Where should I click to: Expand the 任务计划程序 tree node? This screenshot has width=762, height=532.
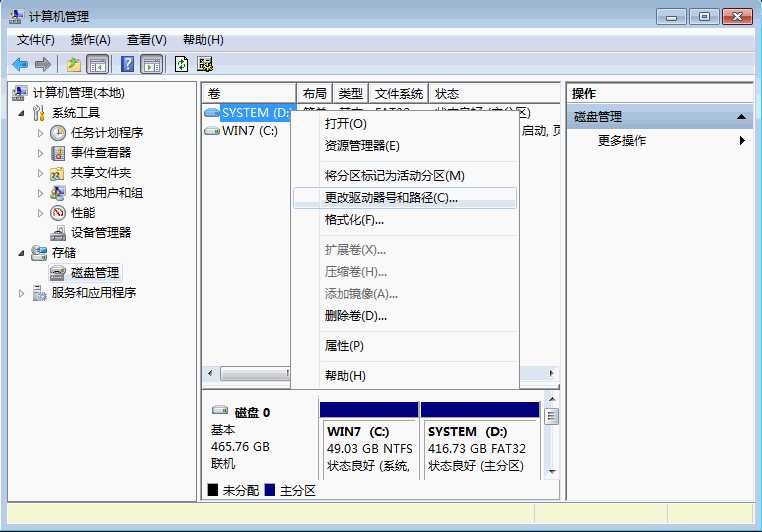[x=40, y=132]
